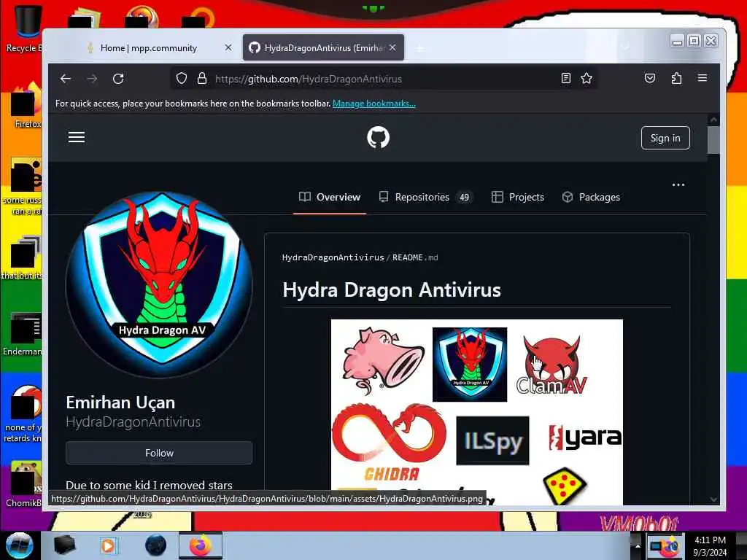Expand the list all tabs chevron
Viewport: 747px width, 560px height.
coord(625,46)
